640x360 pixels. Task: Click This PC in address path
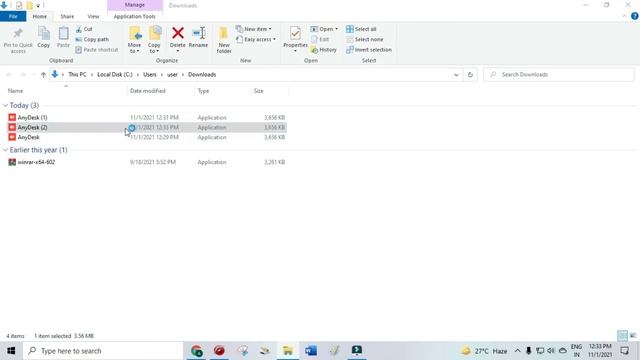[x=77, y=75]
